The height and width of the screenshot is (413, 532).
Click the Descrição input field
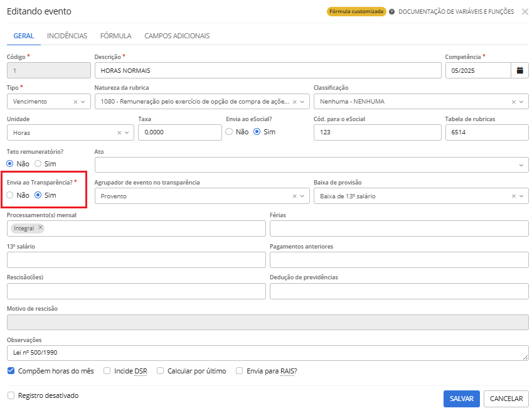point(268,70)
